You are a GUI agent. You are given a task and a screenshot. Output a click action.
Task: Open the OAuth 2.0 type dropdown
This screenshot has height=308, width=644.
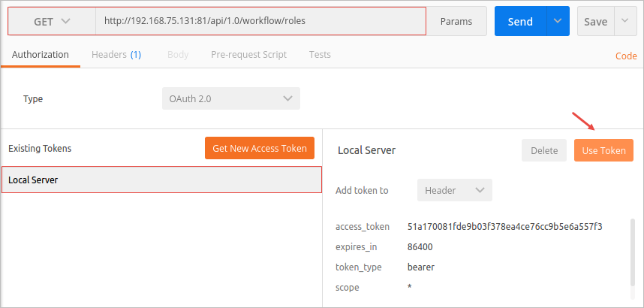pos(230,98)
